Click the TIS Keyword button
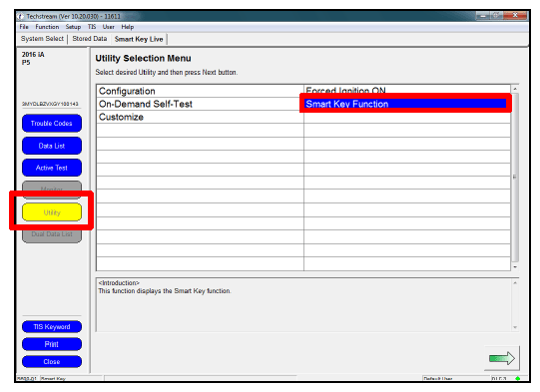Screen dimensions: 540x392 pos(52,326)
